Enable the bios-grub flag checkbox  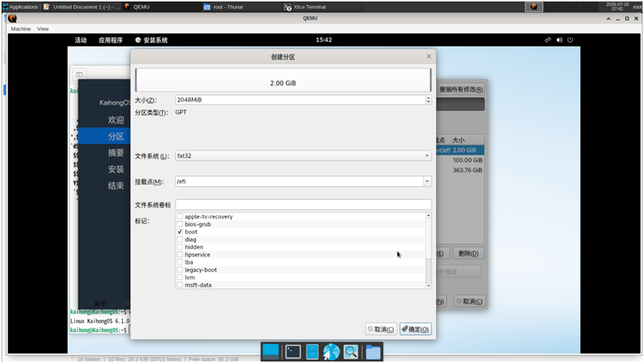pyautogui.click(x=179, y=224)
